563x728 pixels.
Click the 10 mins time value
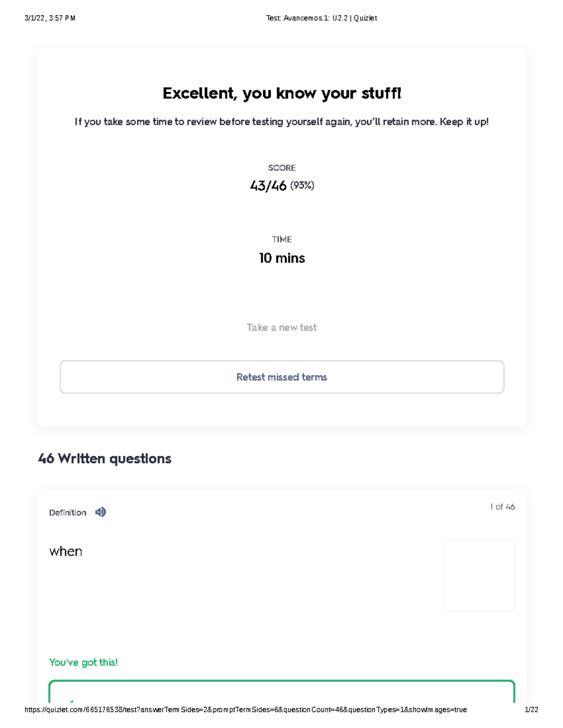pyautogui.click(x=281, y=258)
